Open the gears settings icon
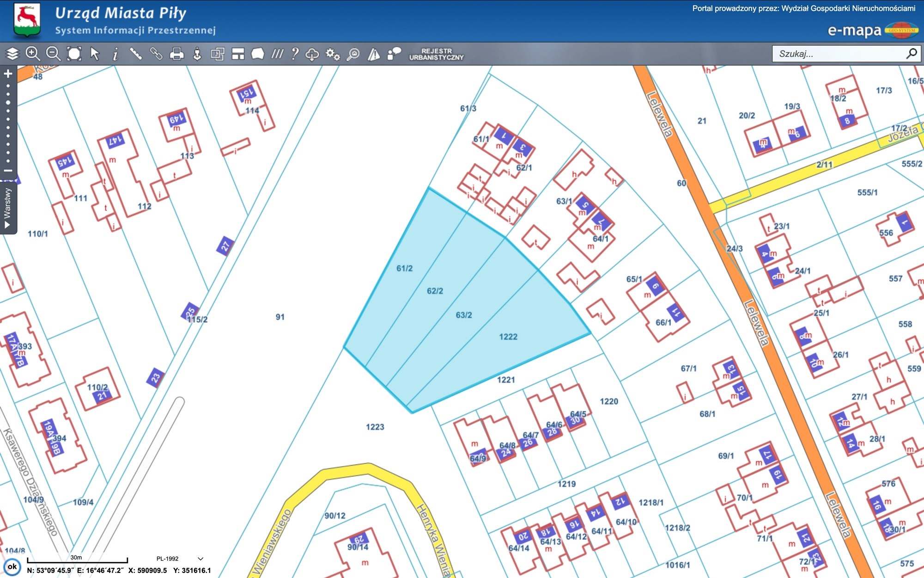This screenshot has height=578, width=924. [x=333, y=54]
